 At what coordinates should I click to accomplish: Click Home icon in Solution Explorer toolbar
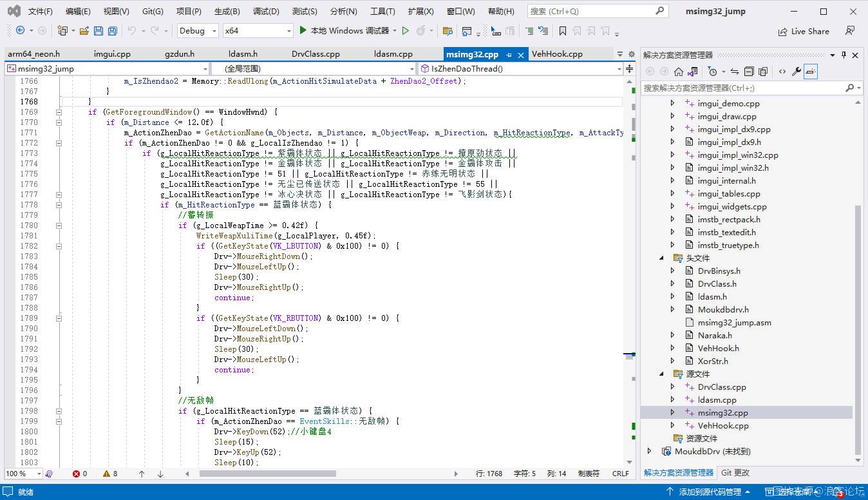679,72
